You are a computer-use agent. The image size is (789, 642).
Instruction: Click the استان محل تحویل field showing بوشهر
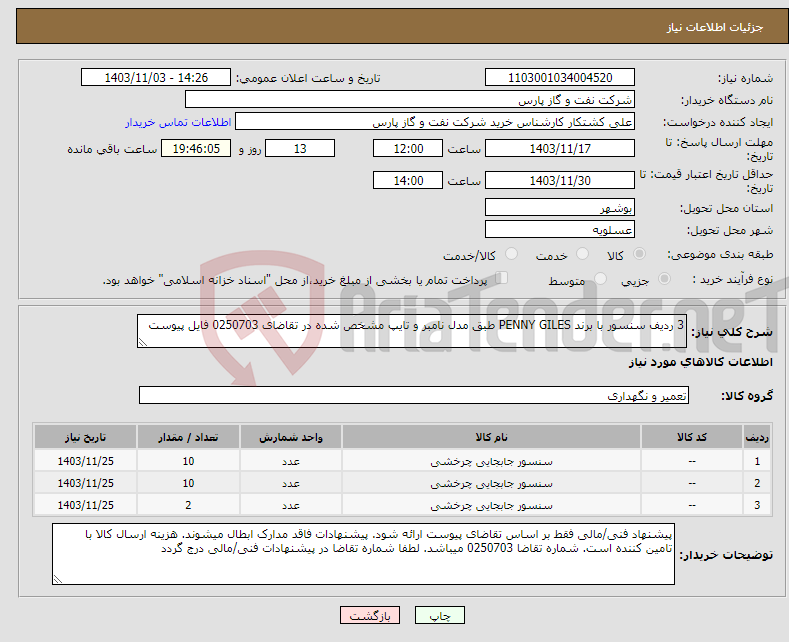(x=559, y=208)
